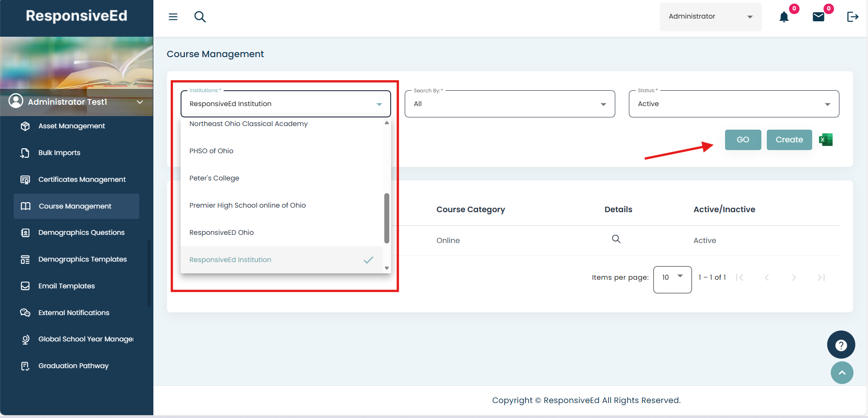This screenshot has height=418, width=868.
Task: Choose Peter's College from the list
Action: (214, 178)
